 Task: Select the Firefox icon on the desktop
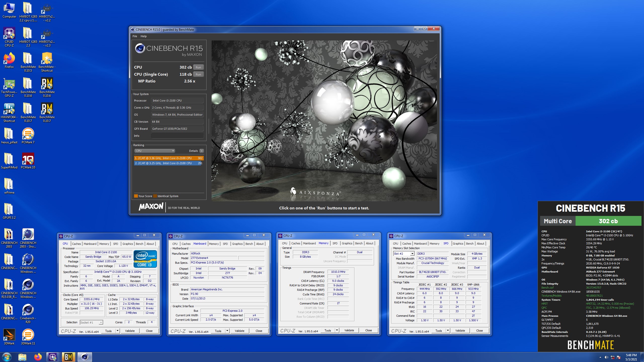coord(9,61)
